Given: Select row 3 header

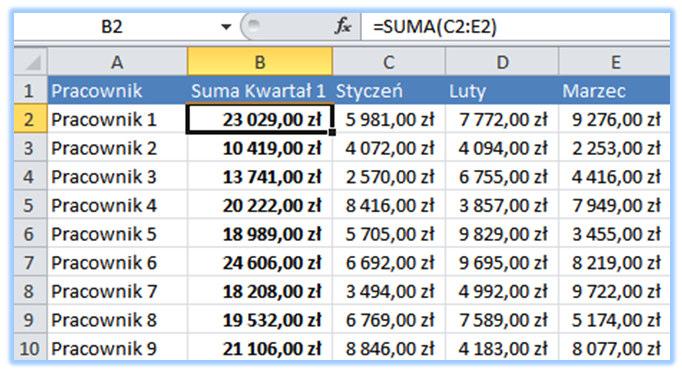Looking at the screenshot, I should point(31,148).
